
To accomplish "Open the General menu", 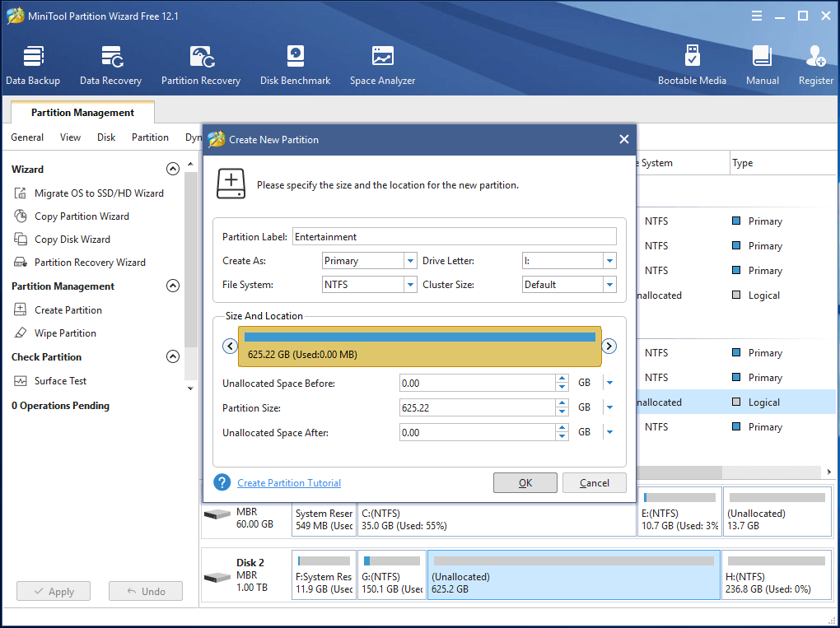I will [x=27, y=137].
